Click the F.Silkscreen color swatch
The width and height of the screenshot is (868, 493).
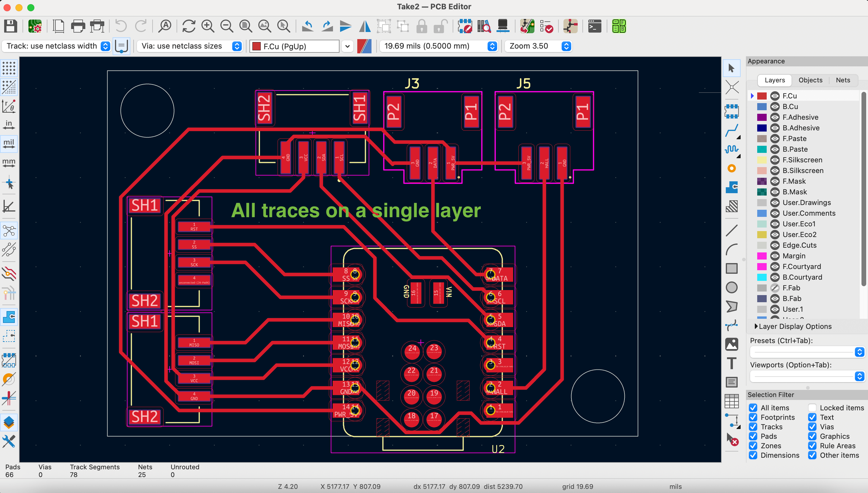tap(762, 160)
